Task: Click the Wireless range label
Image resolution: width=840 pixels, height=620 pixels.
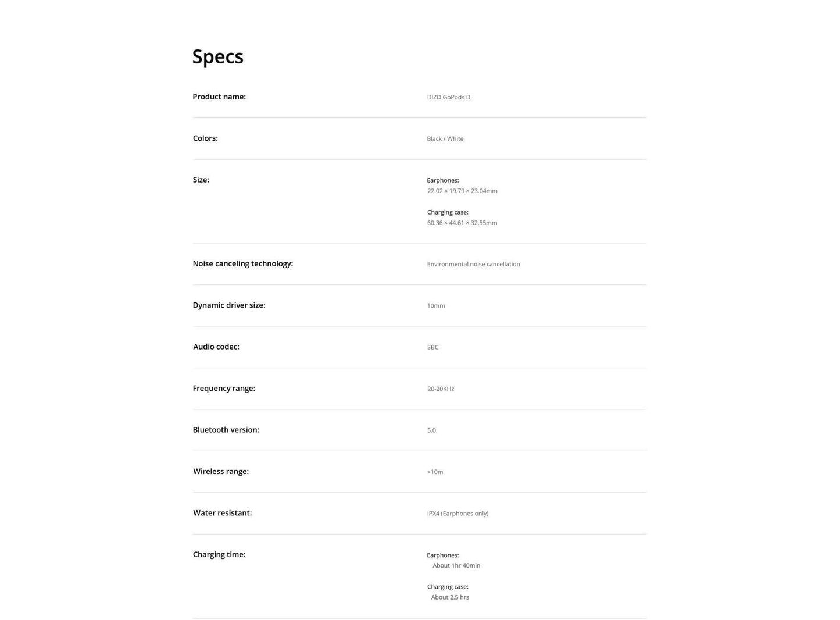Action: pyautogui.click(x=221, y=472)
